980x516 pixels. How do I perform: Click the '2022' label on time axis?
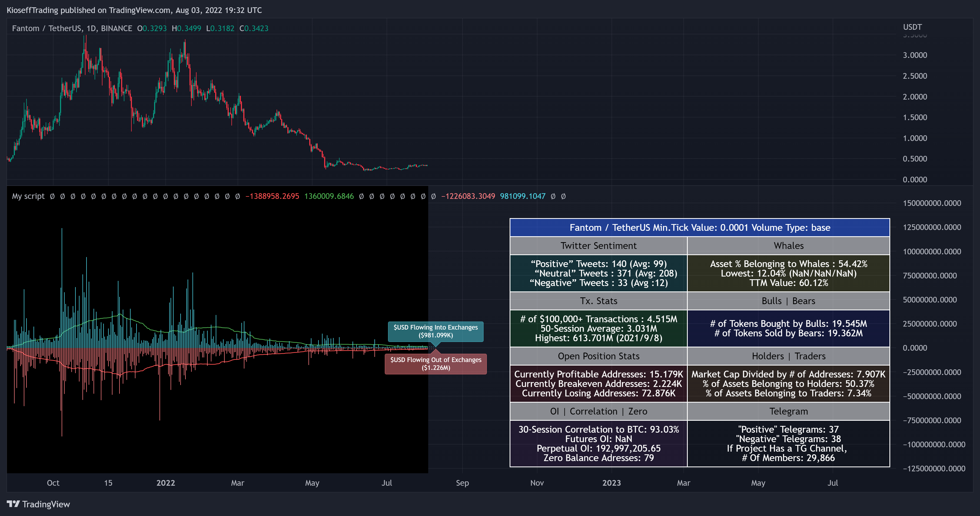click(165, 483)
